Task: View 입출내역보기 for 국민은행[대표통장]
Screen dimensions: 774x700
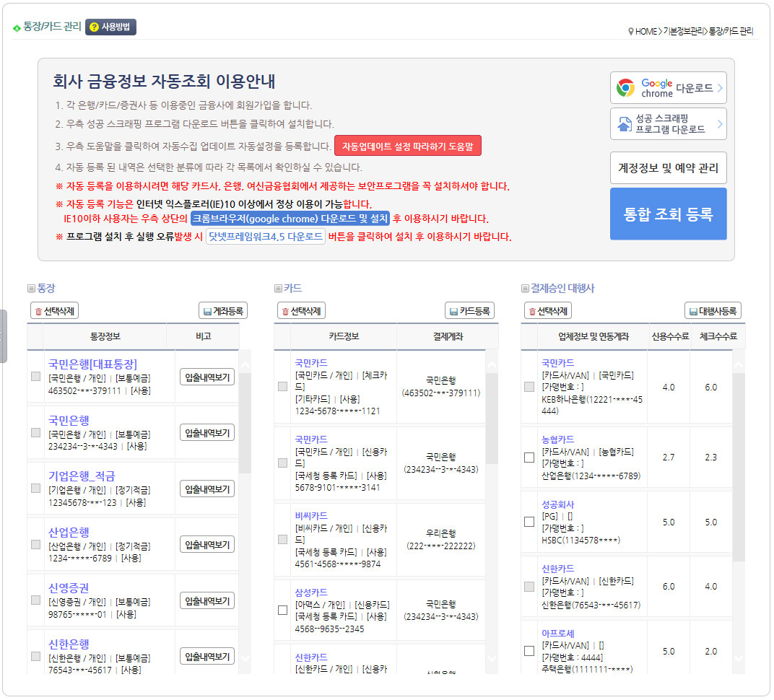Action: pos(207,377)
